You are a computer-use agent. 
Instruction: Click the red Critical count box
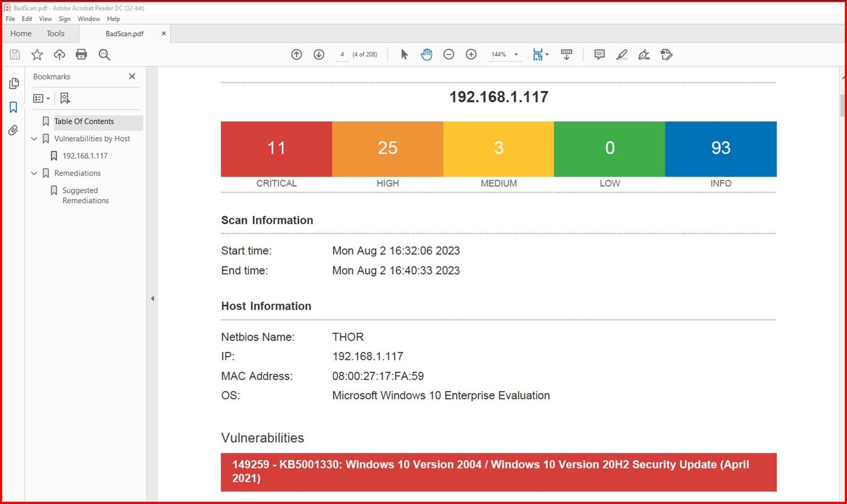[x=277, y=149]
